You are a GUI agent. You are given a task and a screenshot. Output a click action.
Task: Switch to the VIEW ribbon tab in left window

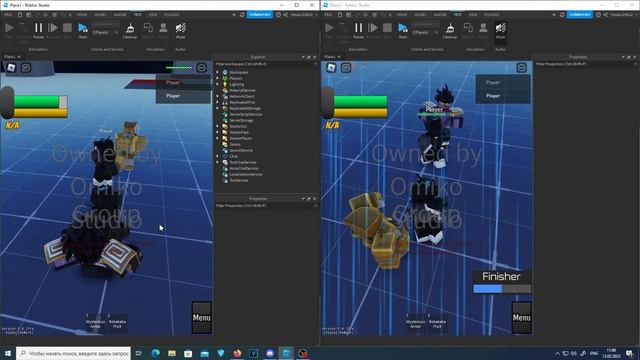[153, 15]
